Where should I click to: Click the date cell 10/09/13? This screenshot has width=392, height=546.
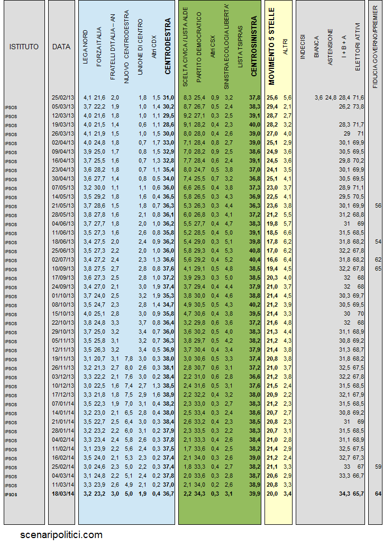pos(63,269)
